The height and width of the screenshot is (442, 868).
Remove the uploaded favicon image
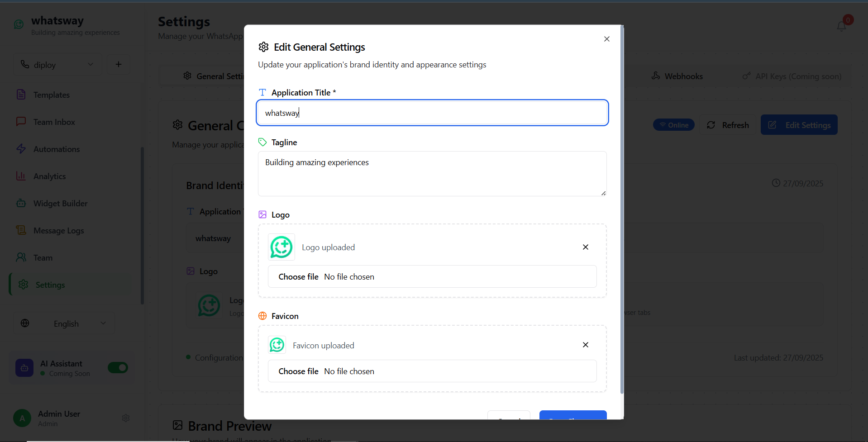[585, 345]
